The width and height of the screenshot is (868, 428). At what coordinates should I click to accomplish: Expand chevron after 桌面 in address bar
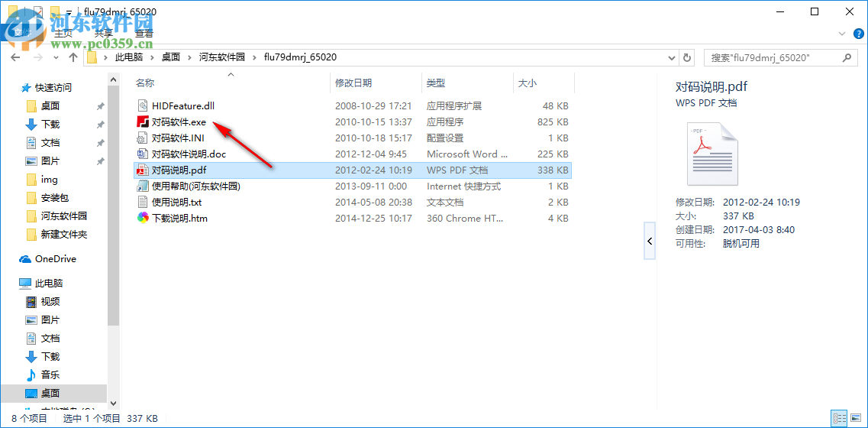pos(190,57)
